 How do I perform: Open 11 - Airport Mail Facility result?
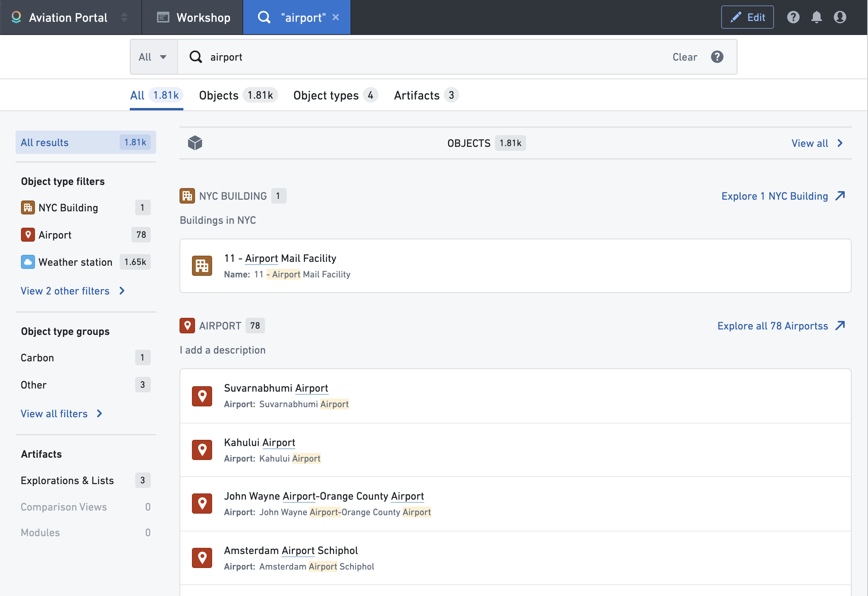tap(515, 266)
